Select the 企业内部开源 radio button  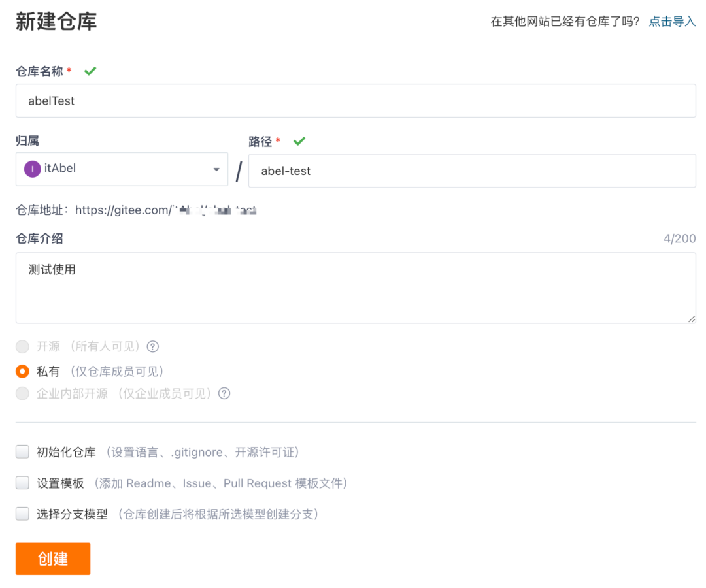[22, 394]
